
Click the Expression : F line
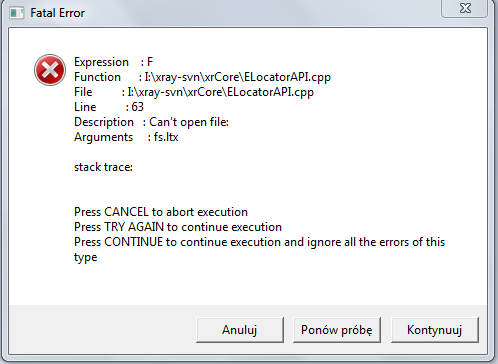click(x=113, y=62)
